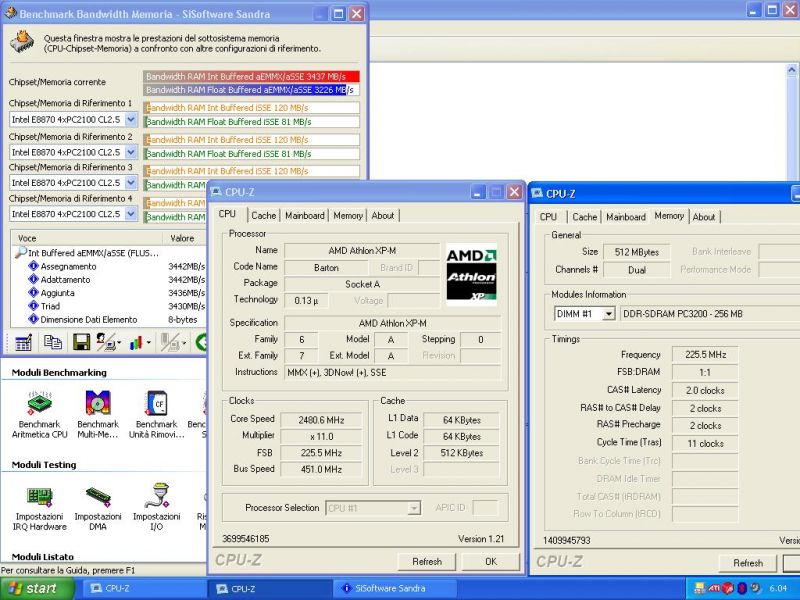
Task: Open the Impostazioni DMA module
Action: (97, 507)
